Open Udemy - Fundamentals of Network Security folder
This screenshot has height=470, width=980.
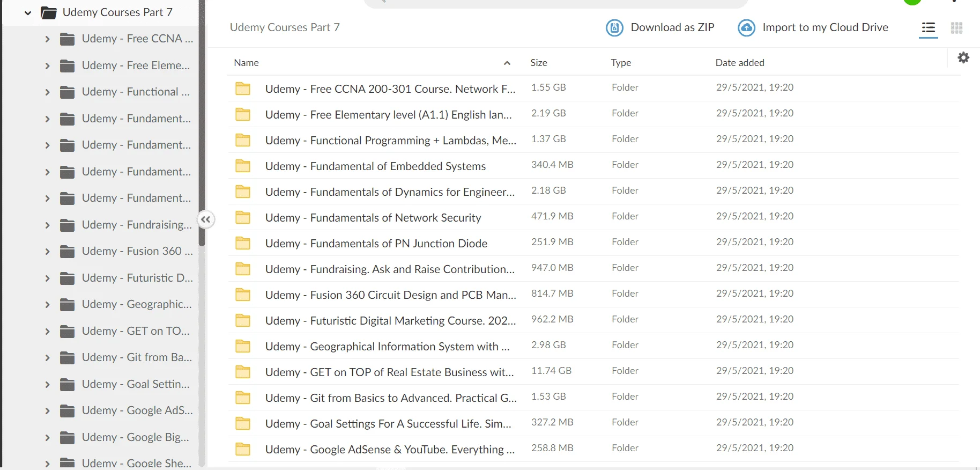(373, 218)
